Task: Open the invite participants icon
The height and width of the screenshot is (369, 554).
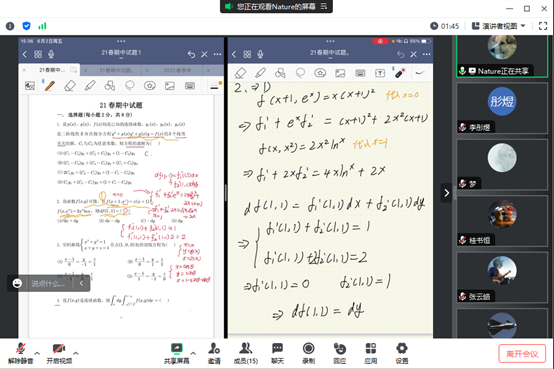Action: (214, 353)
